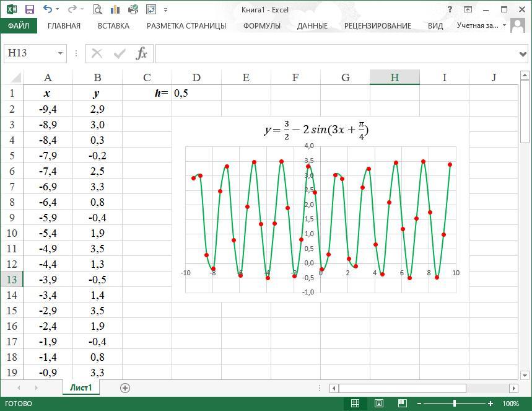
Task: Click the Enter checkmark icon in formula bar
Action: (120, 53)
